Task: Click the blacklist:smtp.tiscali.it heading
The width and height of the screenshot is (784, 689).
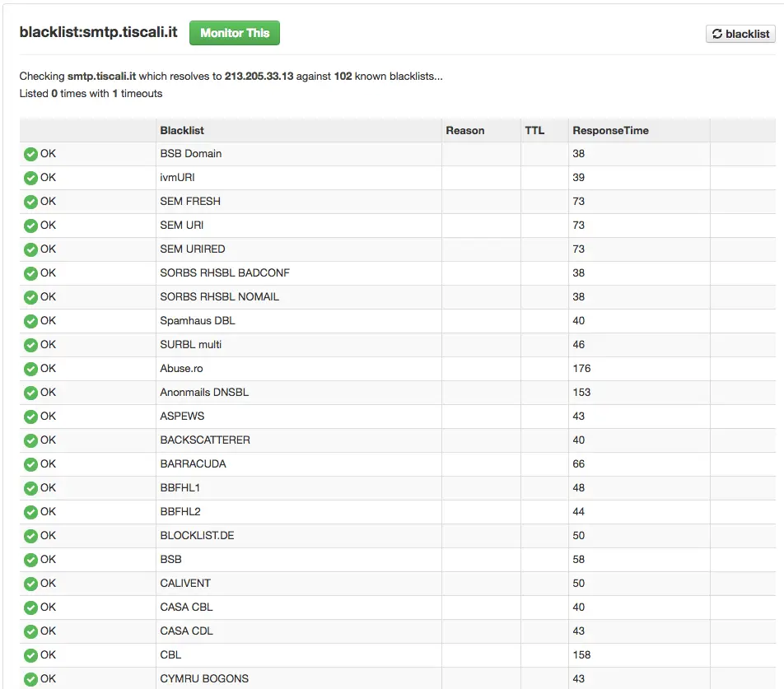Action: [99, 32]
